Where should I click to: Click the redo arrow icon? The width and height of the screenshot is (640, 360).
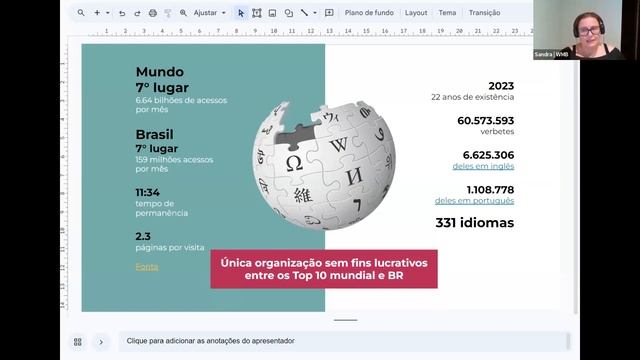pyautogui.click(x=137, y=13)
